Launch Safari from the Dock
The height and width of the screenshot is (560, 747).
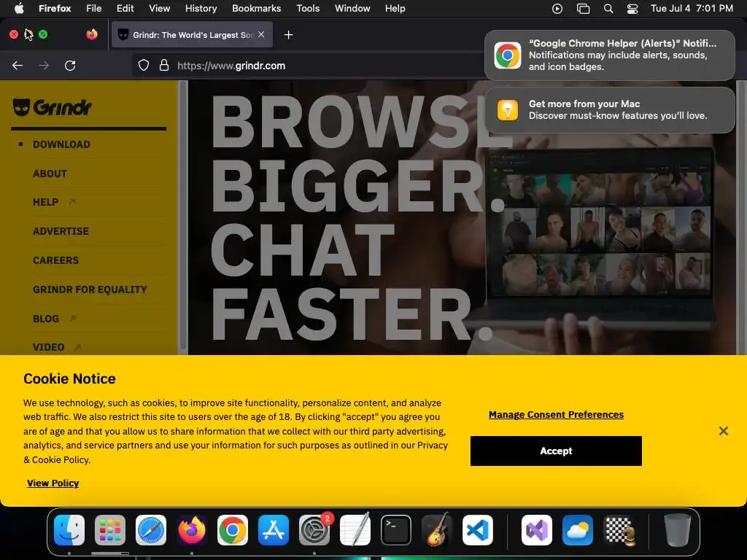coord(151,530)
